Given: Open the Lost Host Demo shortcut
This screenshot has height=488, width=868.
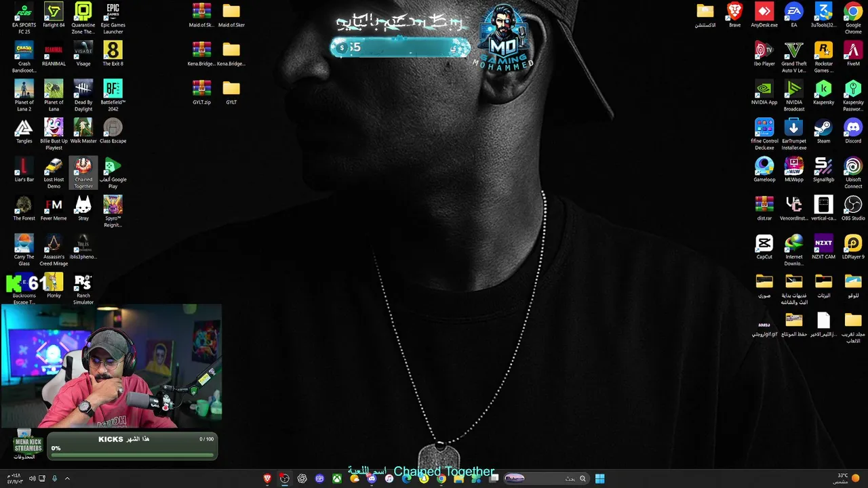Looking at the screenshot, I should click(54, 173).
